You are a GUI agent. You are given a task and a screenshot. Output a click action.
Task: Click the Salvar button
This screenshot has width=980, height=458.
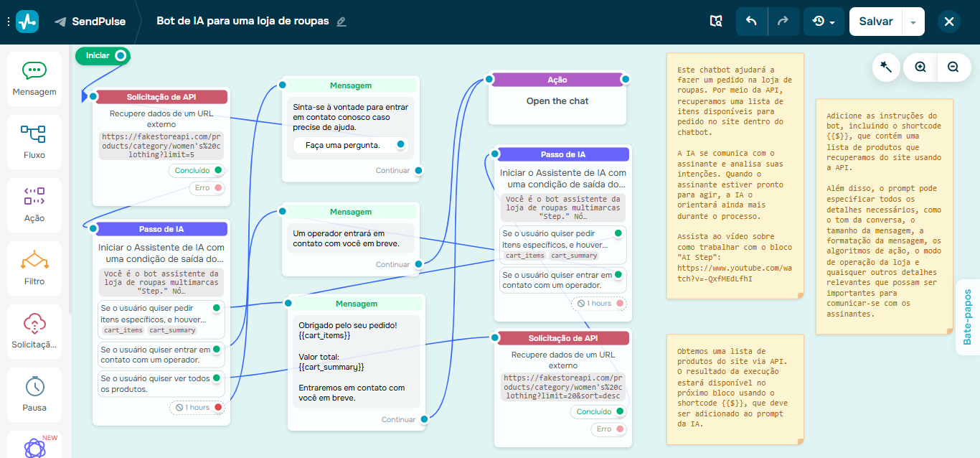coord(875,22)
